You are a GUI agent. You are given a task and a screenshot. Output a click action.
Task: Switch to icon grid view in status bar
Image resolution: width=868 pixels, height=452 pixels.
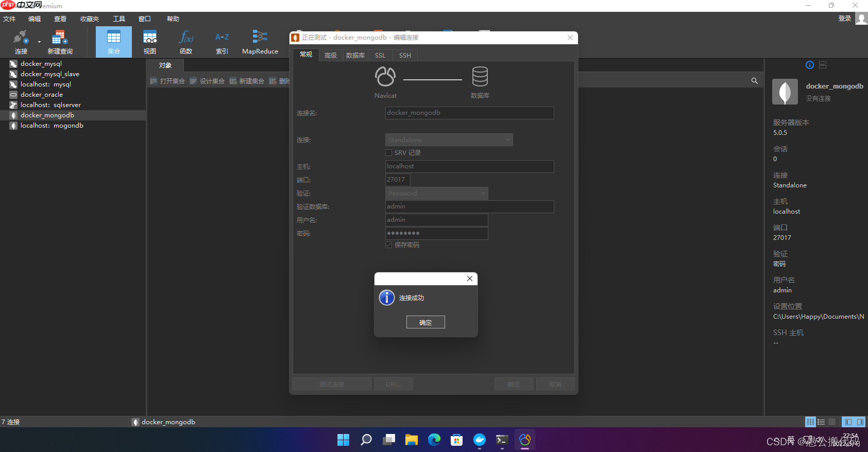click(810, 422)
